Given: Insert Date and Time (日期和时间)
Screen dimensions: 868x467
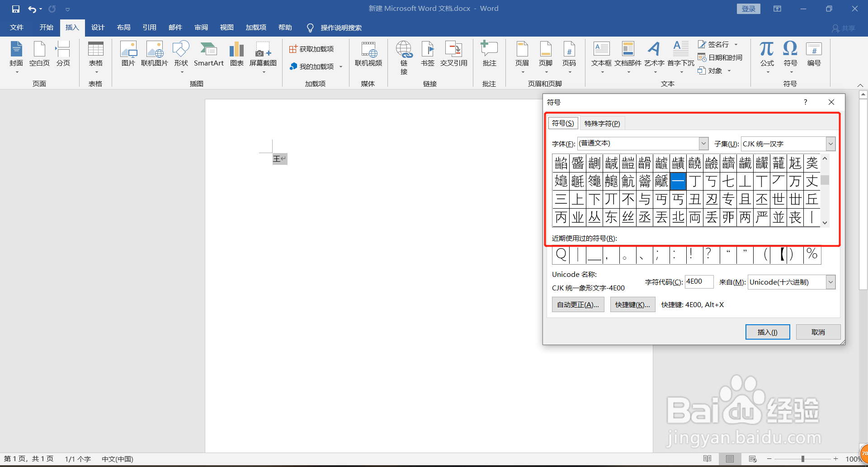Looking at the screenshot, I should [x=720, y=57].
